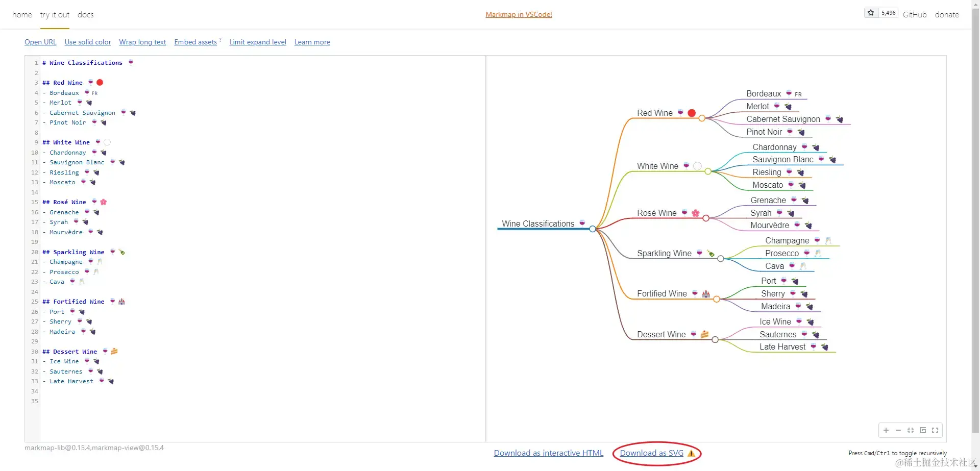The height and width of the screenshot is (471, 980).
Task: Toggle the Embed assets option
Action: pyautogui.click(x=195, y=42)
